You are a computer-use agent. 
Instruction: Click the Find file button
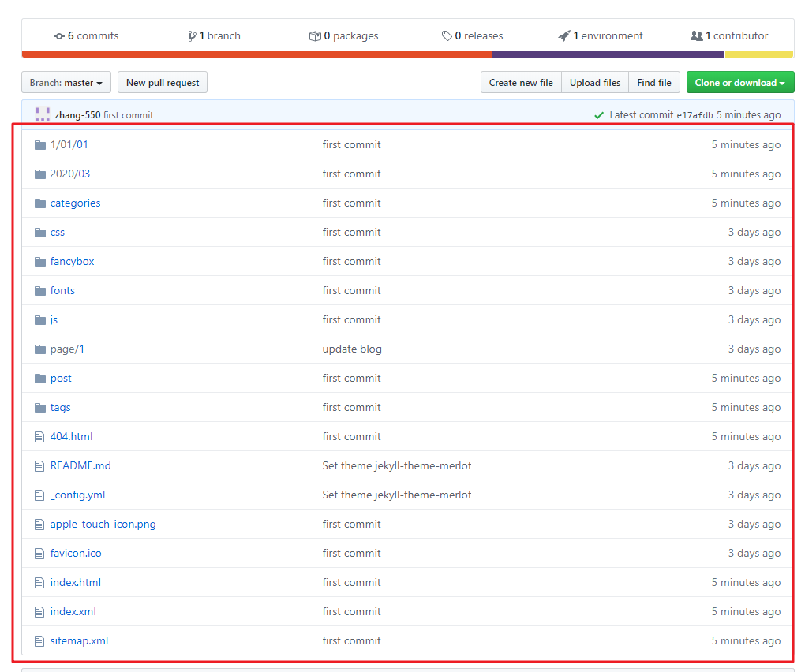point(654,83)
